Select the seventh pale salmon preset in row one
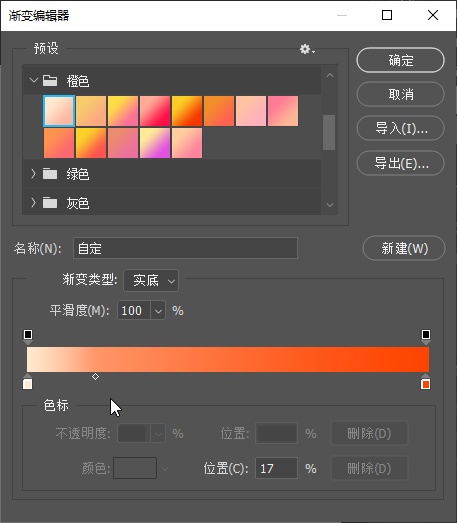The image size is (457, 523). click(x=251, y=111)
